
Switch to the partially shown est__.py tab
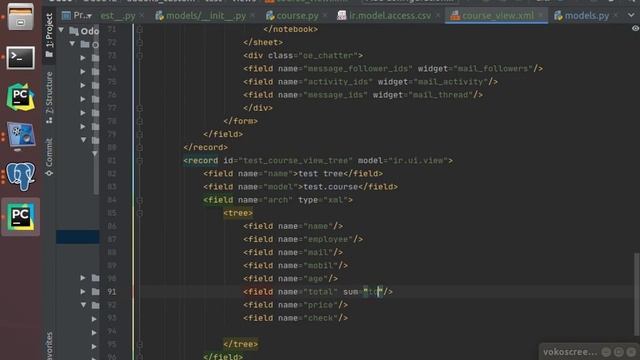click(x=118, y=16)
